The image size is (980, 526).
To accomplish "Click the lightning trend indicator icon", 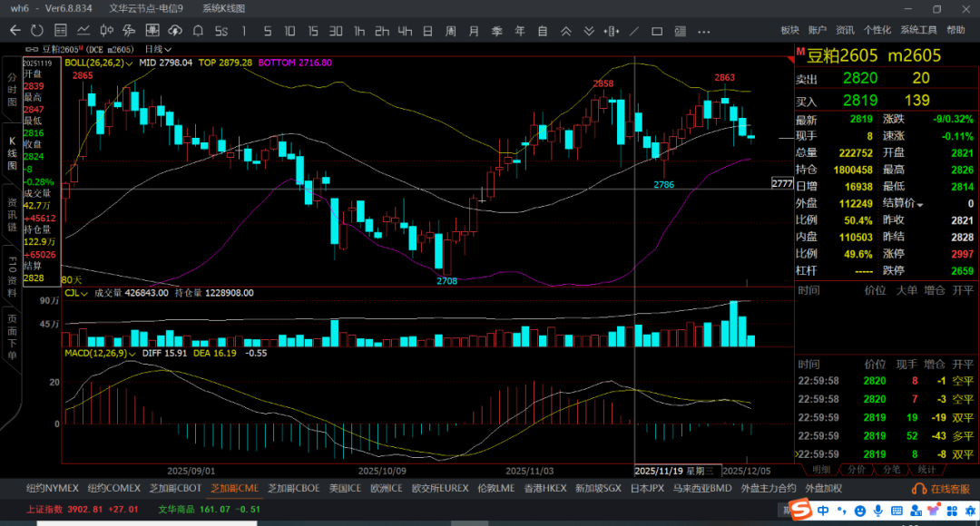I will (129, 31).
